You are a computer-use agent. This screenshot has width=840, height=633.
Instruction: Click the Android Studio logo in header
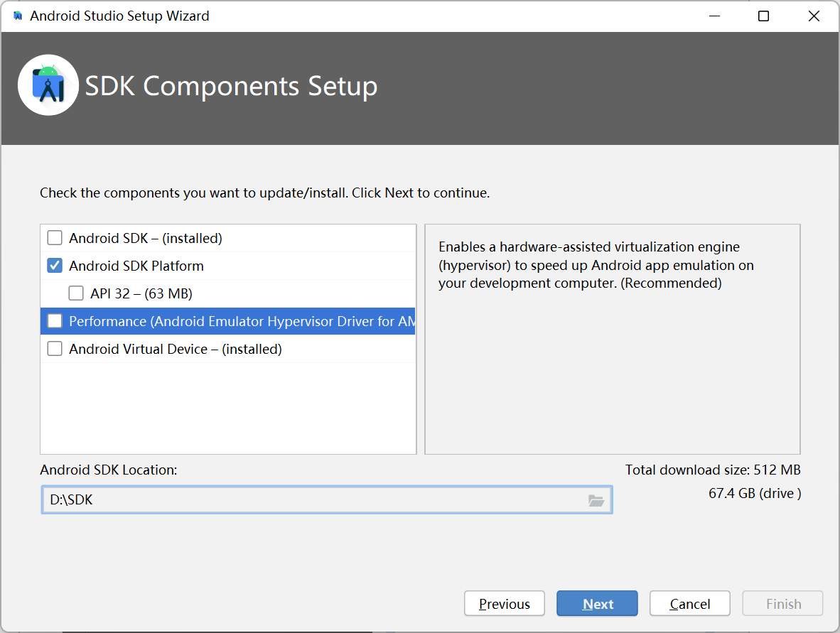pyautogui.click(x=48, y=85)
